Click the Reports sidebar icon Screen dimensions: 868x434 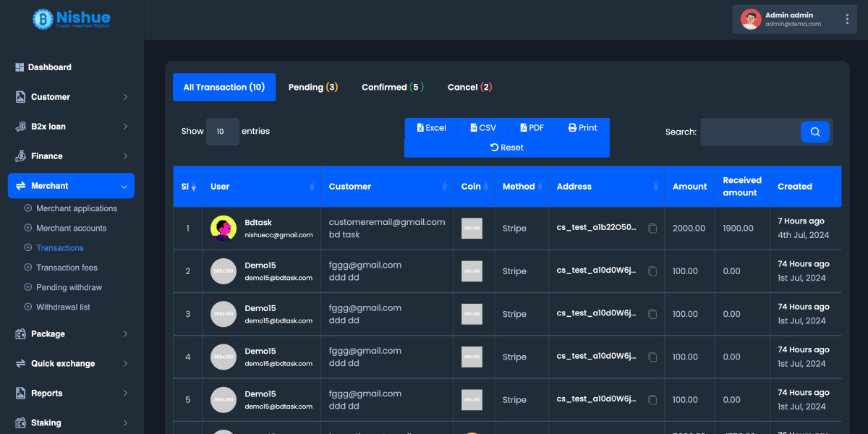(20, 393)
